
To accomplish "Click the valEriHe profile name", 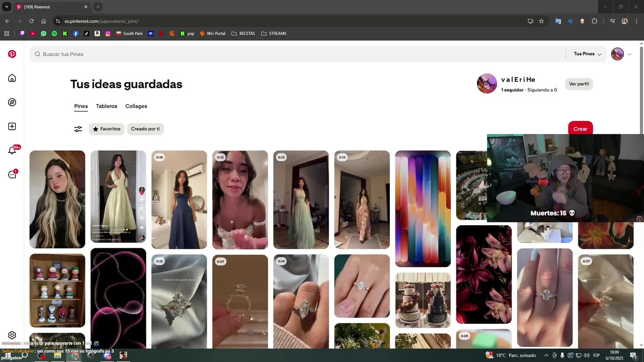I will point(518,79).
